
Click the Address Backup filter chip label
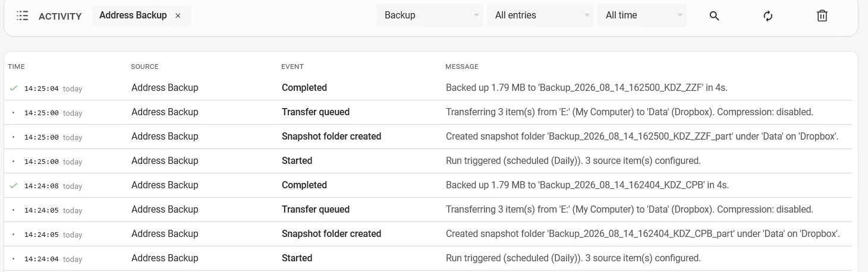(133, 15)
